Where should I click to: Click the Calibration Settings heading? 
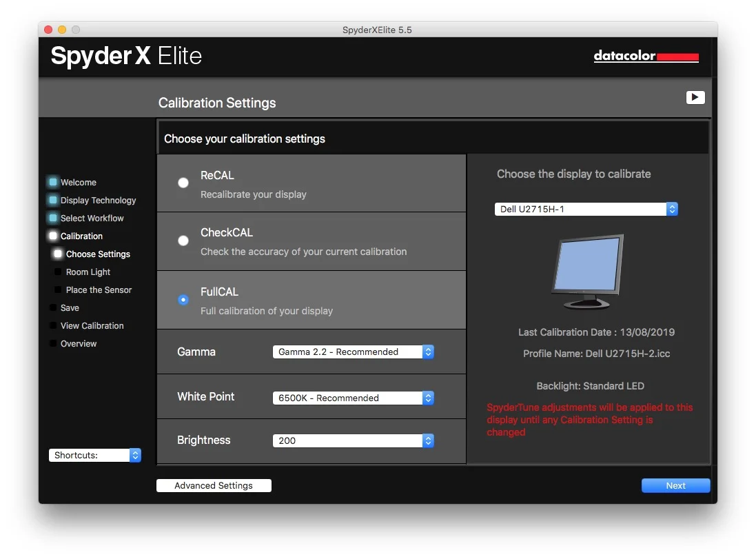click(x=217, y=103)
